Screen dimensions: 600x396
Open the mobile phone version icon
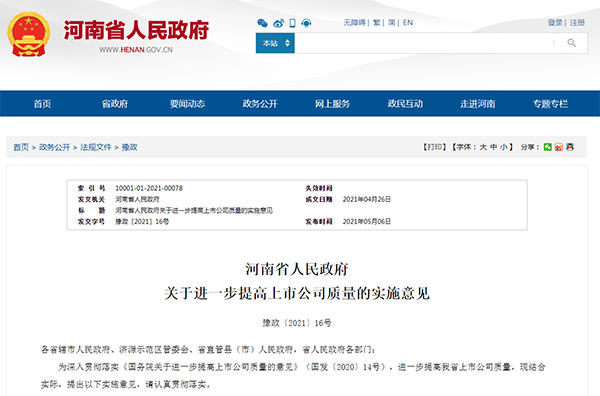[x=292, y=23]
